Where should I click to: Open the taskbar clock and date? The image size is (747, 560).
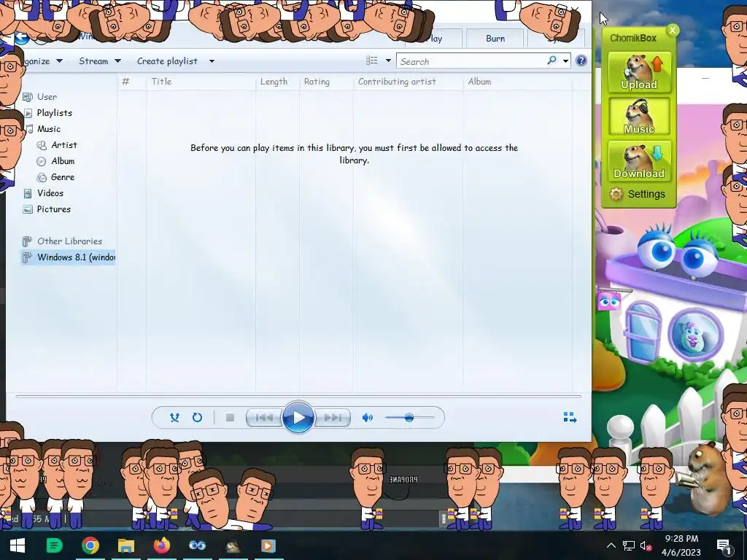681,545
